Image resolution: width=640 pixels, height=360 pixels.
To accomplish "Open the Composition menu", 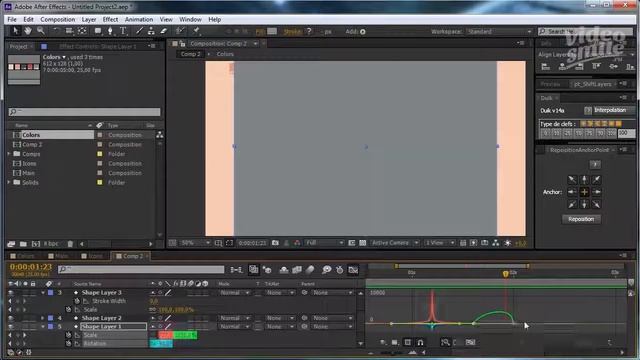I will coord(58,19).
